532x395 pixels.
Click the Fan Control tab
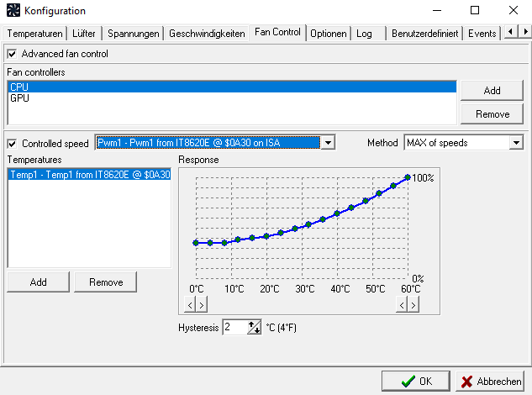(x=277, y=32)
